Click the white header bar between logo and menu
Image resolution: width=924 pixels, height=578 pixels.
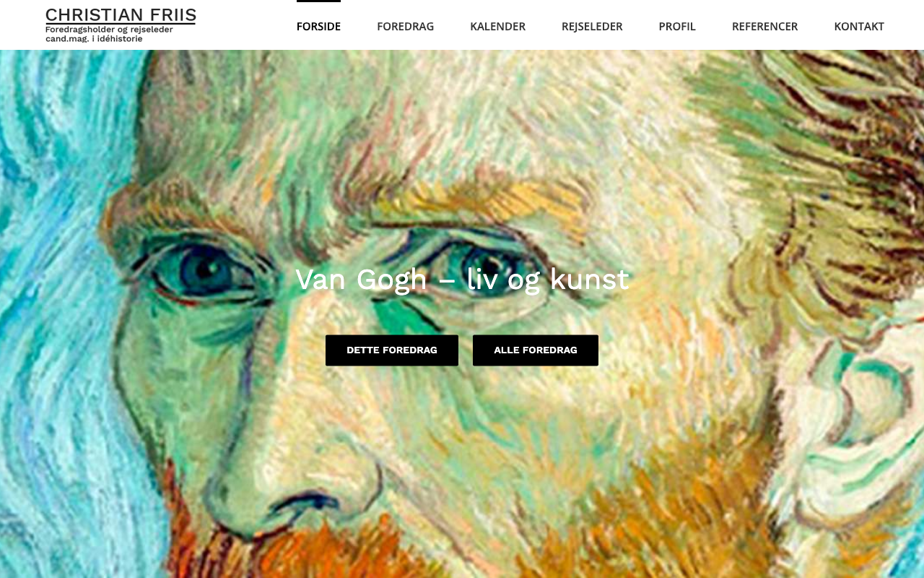(x=245, y=25)
